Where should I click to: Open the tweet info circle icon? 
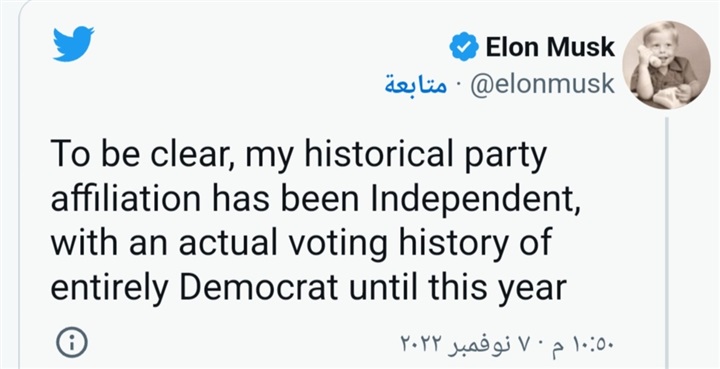[x=72, y=342]
